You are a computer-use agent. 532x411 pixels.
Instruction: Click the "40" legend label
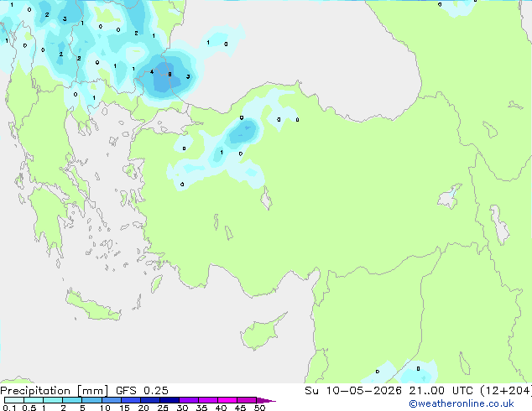[x=221, y=408]
